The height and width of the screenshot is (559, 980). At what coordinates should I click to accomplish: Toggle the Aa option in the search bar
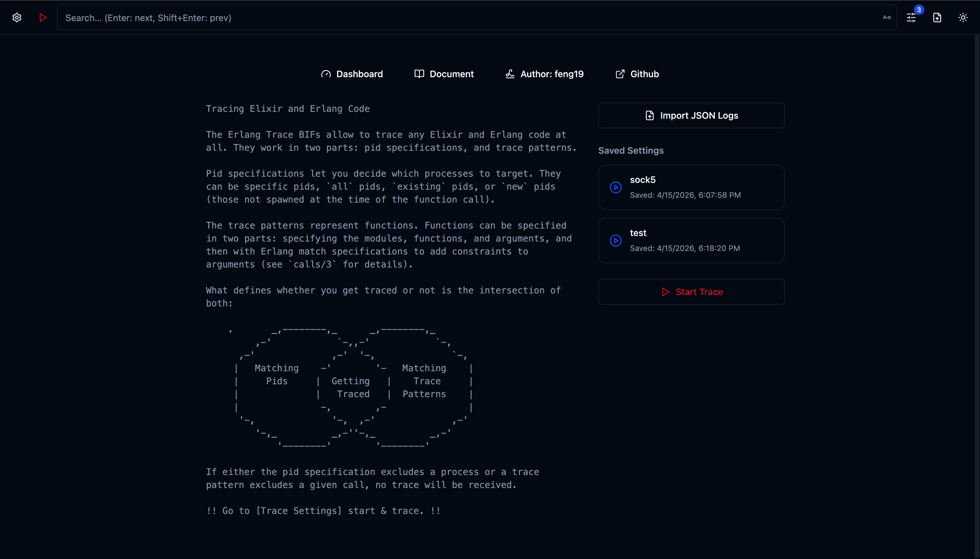pyautogui.click(x=886, y=18)
